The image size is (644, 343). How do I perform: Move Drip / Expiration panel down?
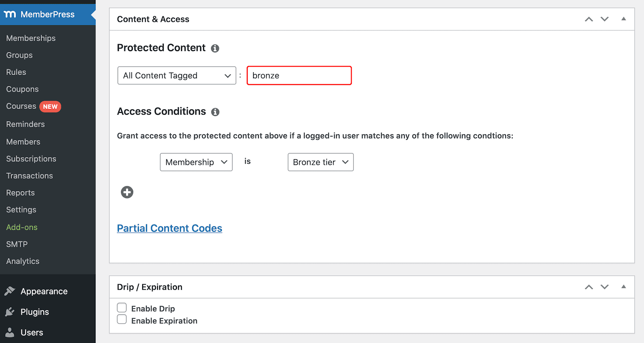coord(605,287)
